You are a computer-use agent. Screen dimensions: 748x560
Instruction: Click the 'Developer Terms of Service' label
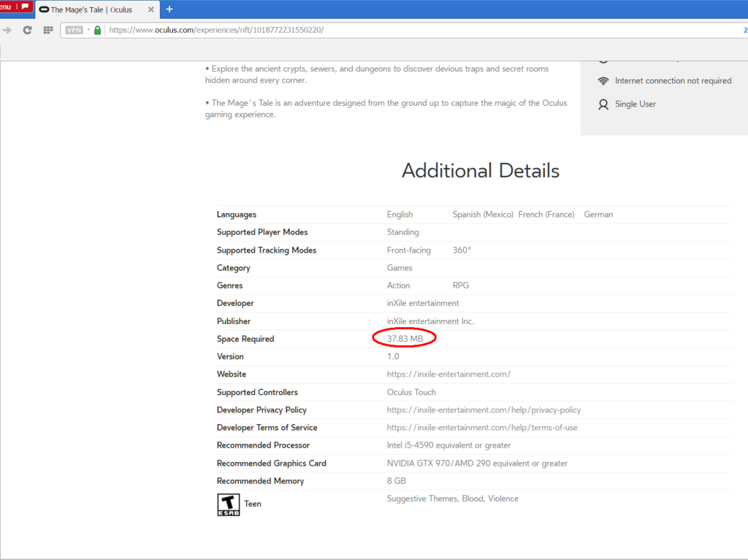tap(267, 428)
